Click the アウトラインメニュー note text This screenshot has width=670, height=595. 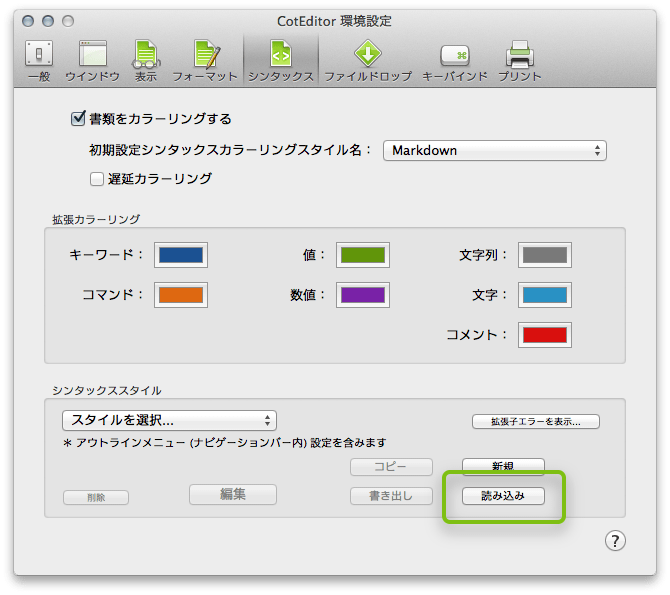point(225,442)
